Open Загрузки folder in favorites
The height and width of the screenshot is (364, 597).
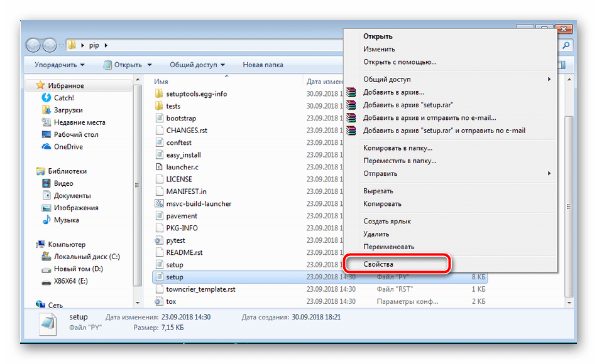coord(68,110)
